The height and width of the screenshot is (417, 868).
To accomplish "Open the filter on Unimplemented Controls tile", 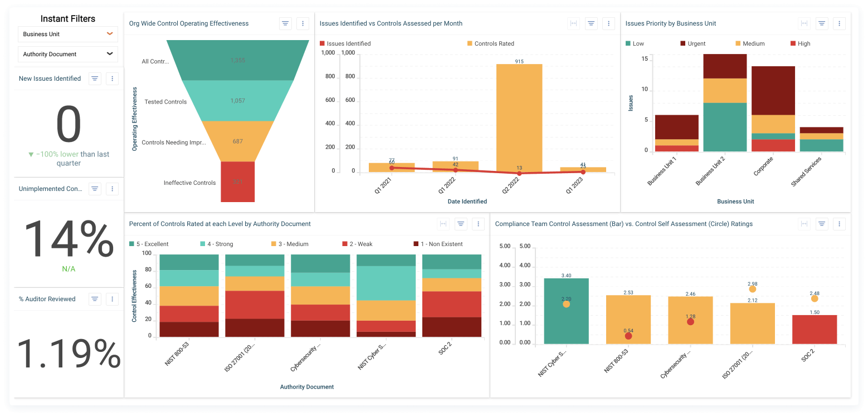I will [95, 189].
